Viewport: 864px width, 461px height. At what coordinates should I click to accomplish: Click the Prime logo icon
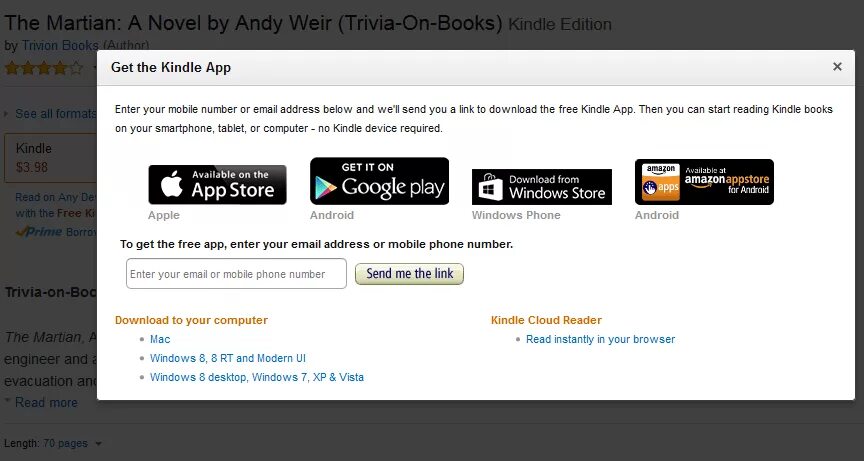point(39,232)
